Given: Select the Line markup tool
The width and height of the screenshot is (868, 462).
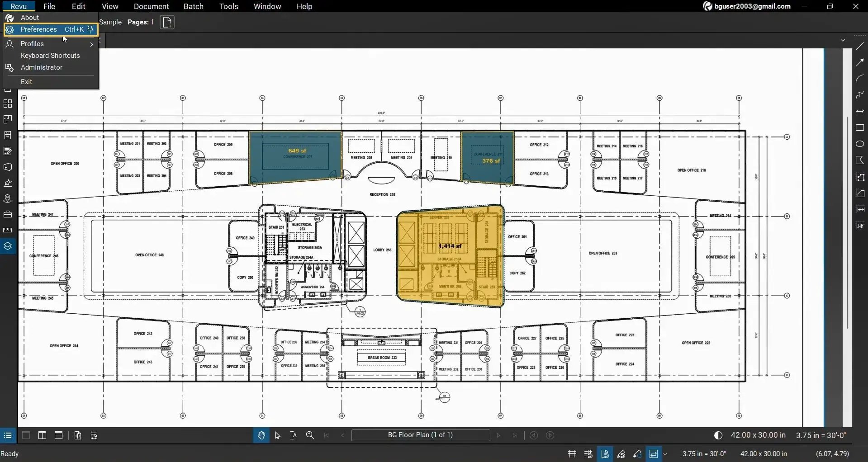Looking at the screenshot, I should (860, 46).
